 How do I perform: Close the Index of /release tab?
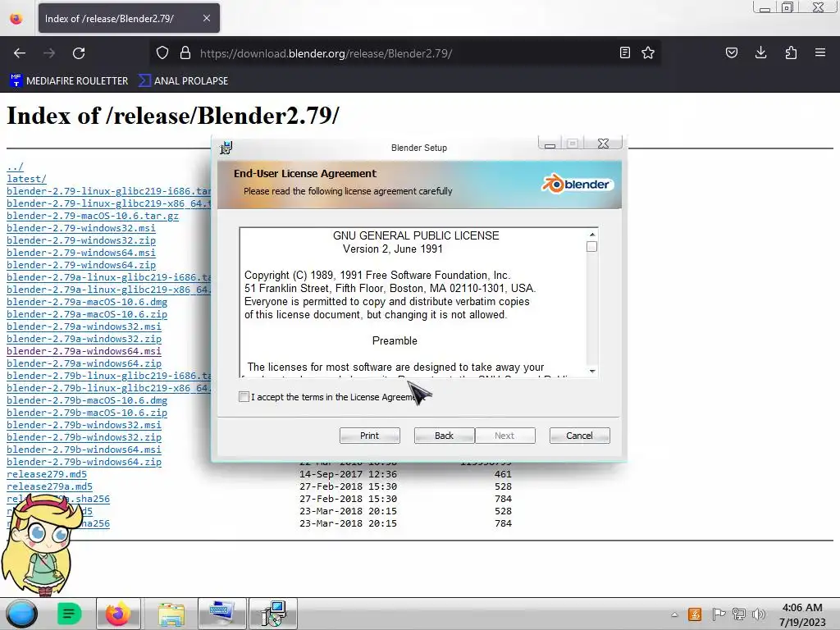(207, 18)
